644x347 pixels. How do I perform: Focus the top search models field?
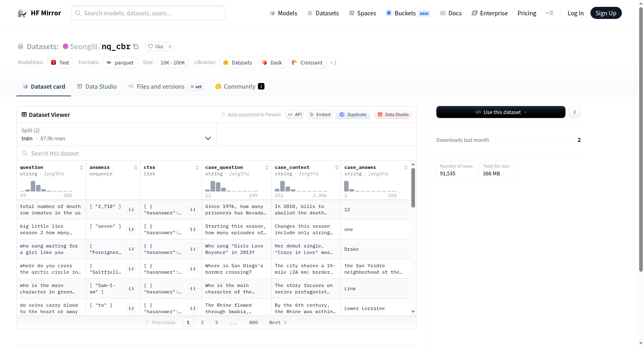click(148, 13)
